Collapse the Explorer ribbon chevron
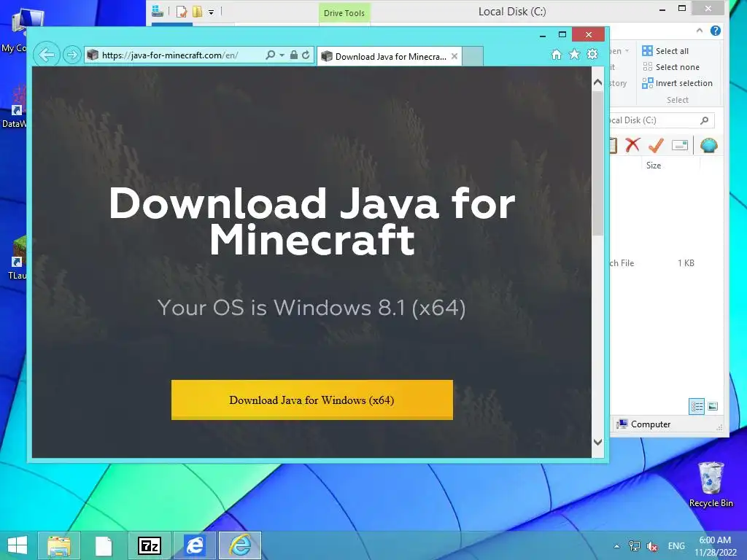Screen dimensions: 747x560 coord(700,31)
